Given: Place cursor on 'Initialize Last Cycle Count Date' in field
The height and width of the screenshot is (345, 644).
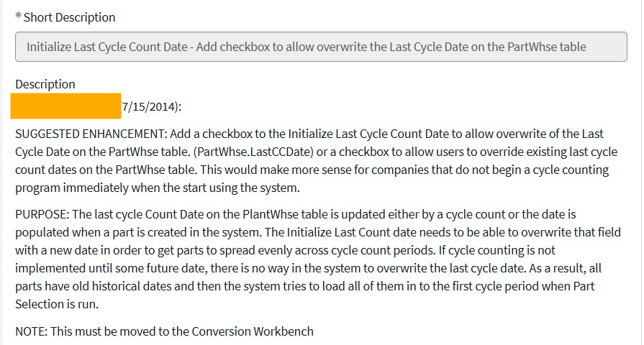Looking at the screenshot, I should [x=107, y=47].
